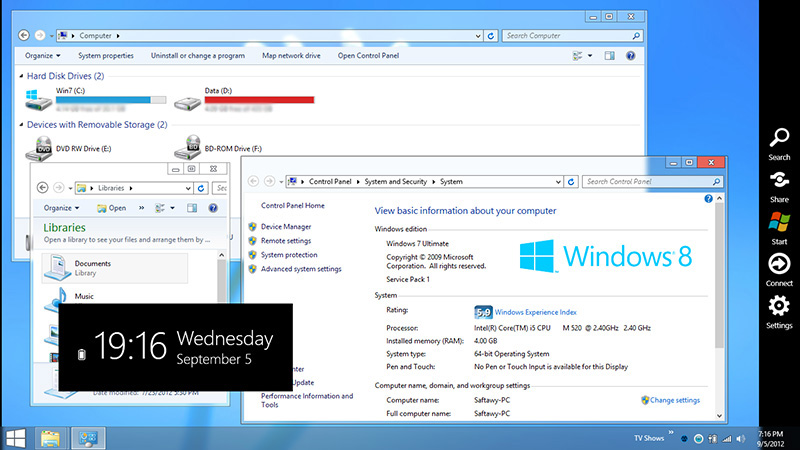Open help in Libraries window toolbar
The width and height of the screenshot is (800, 450).
coord(213,208)
